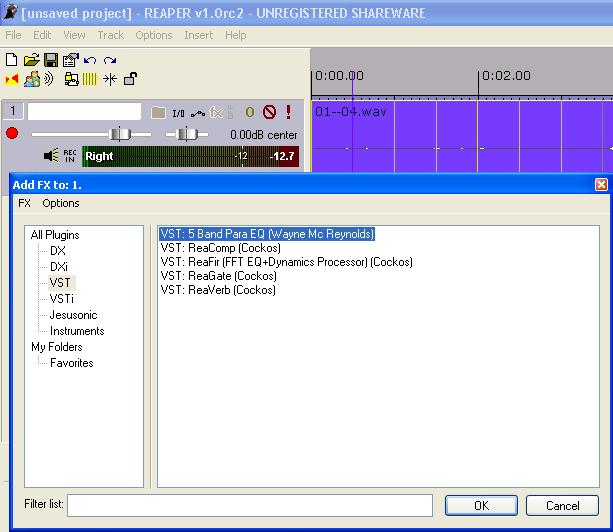Select the DX plugin category
Viewport: 613px width, 532px height.
(x=58, y=251)
